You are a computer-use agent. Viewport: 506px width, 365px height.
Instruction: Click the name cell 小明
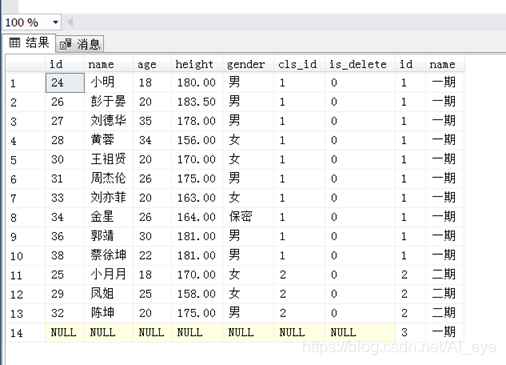(109, 82)
